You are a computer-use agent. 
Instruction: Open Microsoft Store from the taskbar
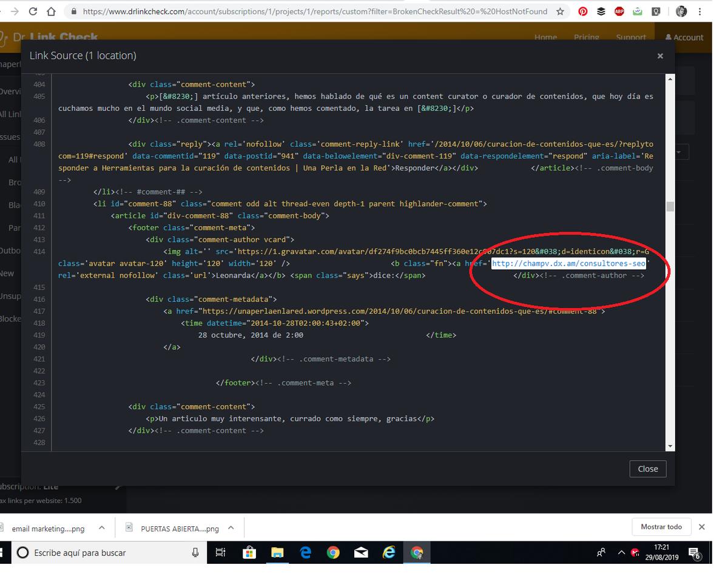tap(249, 552)
